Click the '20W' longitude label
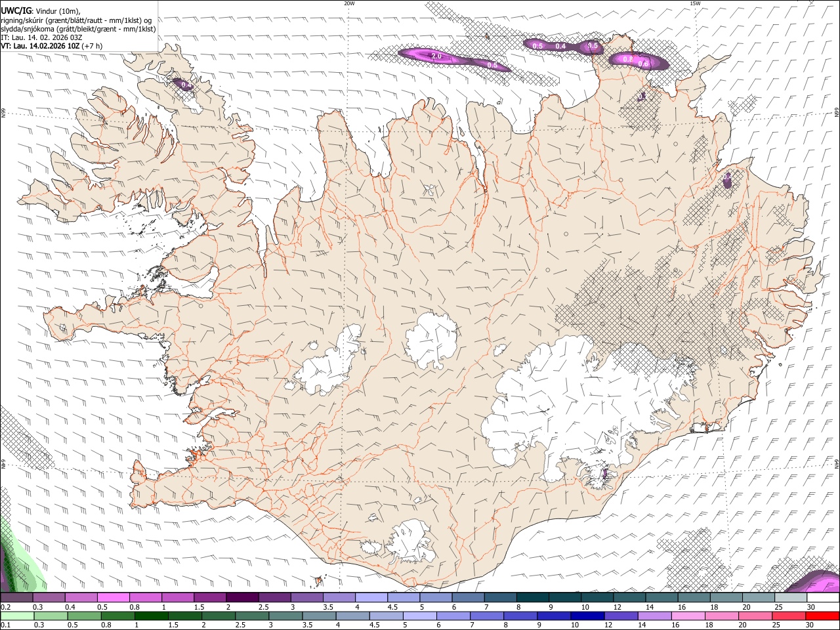The width and height of the screenshot is (840, 630). 349,3
